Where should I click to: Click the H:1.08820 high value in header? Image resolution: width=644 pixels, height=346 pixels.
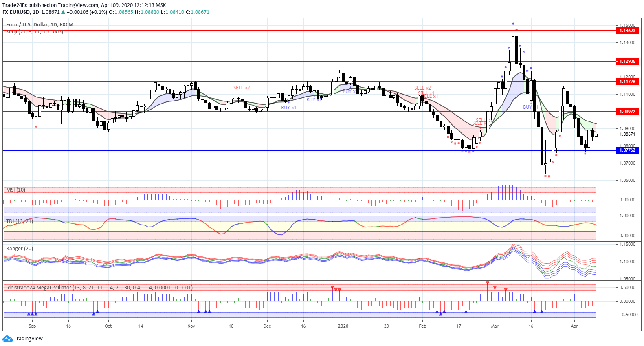[x=147, y=12]
